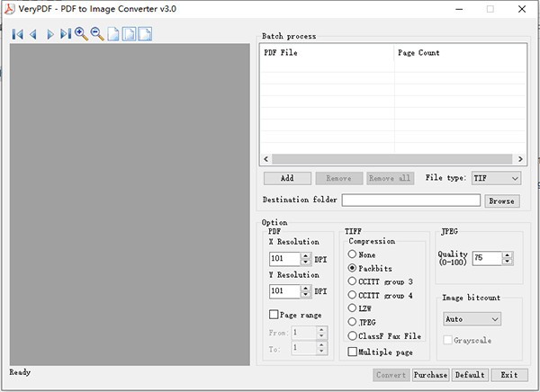Zoom in on the preview
Viewport: 540px width, 392px height.
tap(81, 34)
